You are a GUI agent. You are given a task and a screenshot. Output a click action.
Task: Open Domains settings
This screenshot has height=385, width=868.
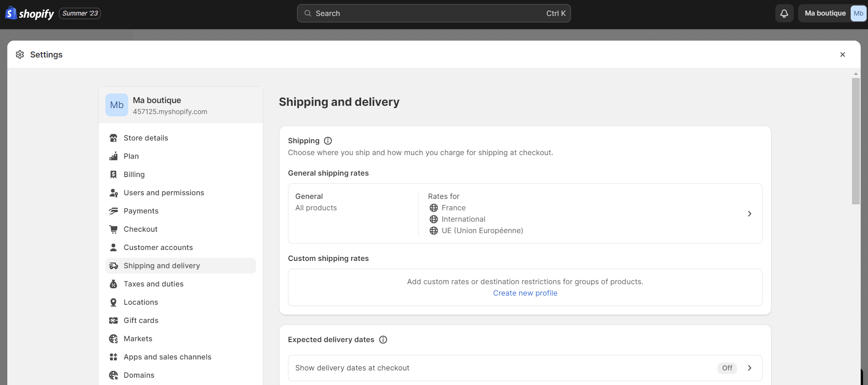[x=181, y=375]
